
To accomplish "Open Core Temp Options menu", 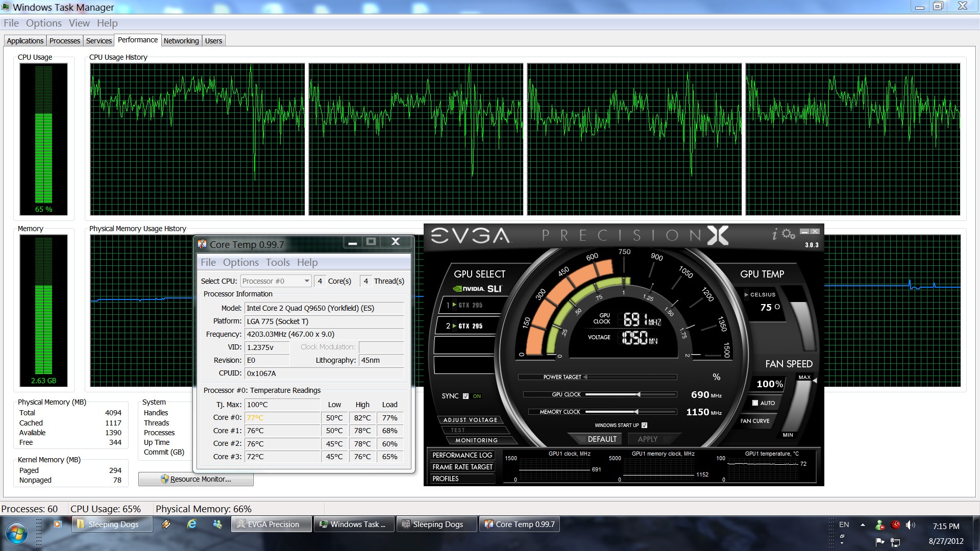I will point(241,262).
